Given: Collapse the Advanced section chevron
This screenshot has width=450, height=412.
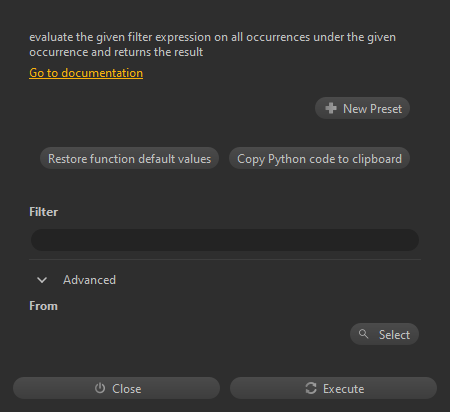Looking at the screenshot, I should 42,280.
